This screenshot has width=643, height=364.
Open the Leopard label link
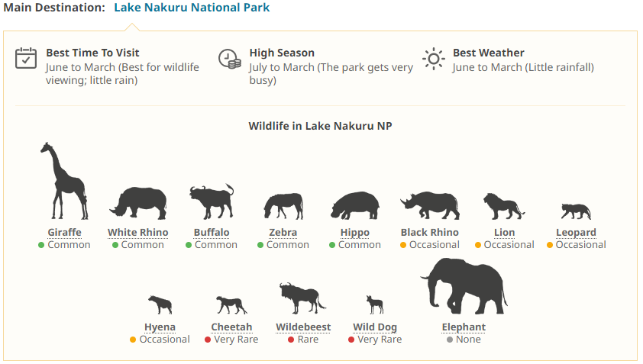pyautogui.click(x=576, y=232)
